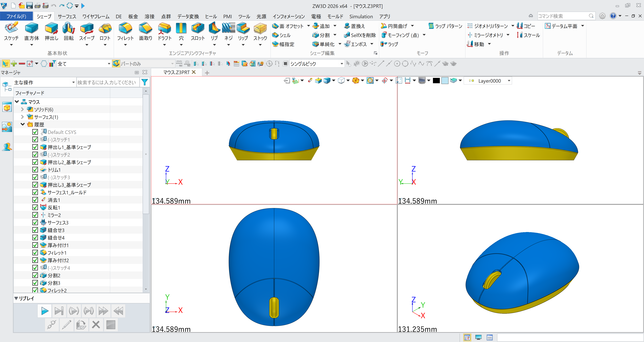Image resolution: width=644 pixels, height=342 pixels.
Task: Open the ネジ thread tool
Action: click(x=228, y=32)
